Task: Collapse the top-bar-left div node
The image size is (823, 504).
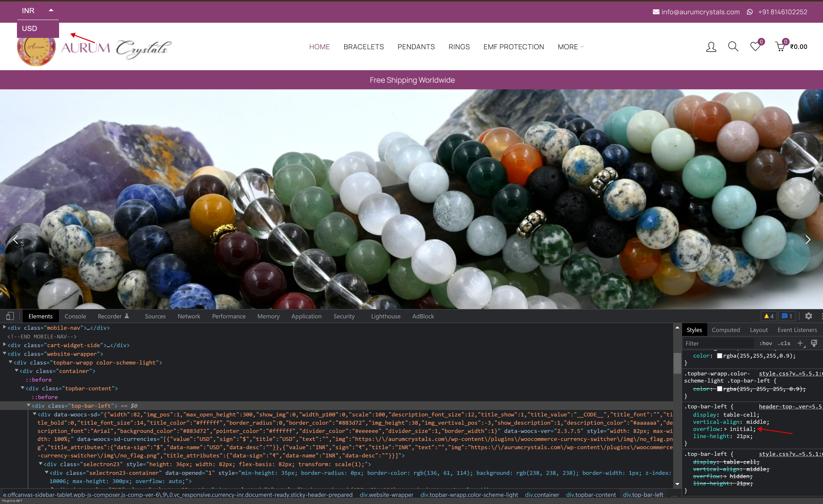Action: [x=28, y=406]
